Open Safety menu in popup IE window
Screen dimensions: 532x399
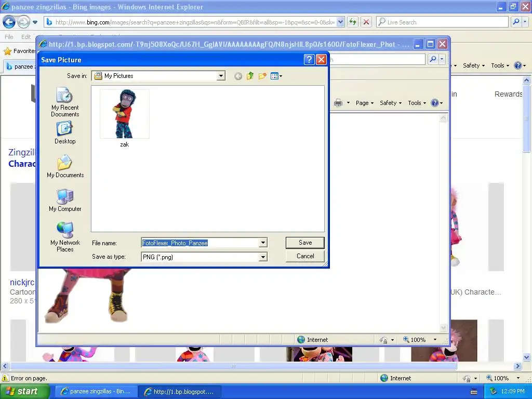tap(391, 103)
